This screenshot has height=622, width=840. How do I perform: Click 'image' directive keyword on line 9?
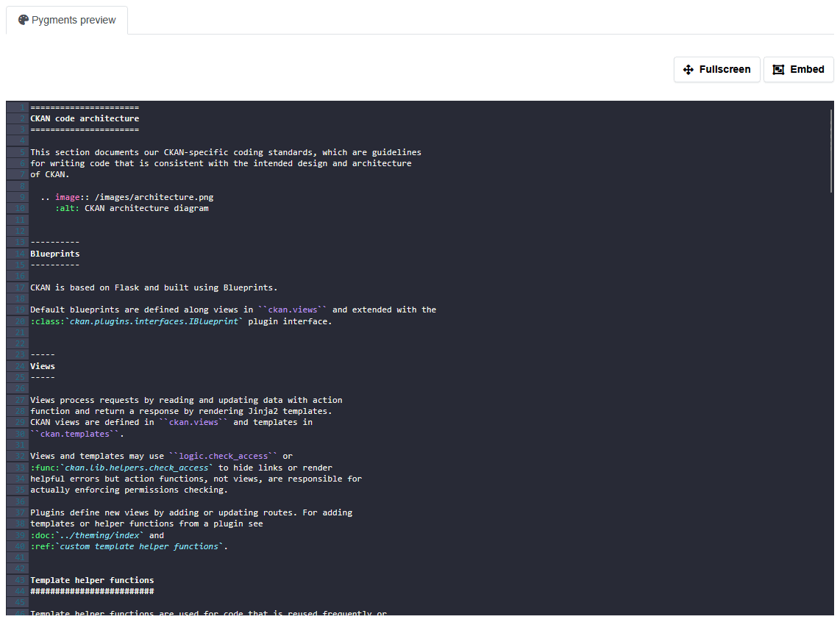[x=68, y=197]
